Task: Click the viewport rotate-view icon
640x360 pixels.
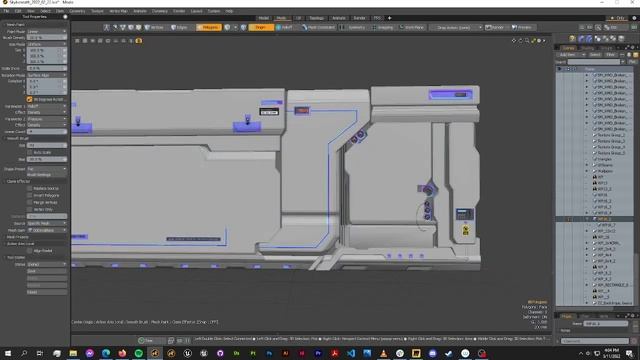Action: click(520, 41)
